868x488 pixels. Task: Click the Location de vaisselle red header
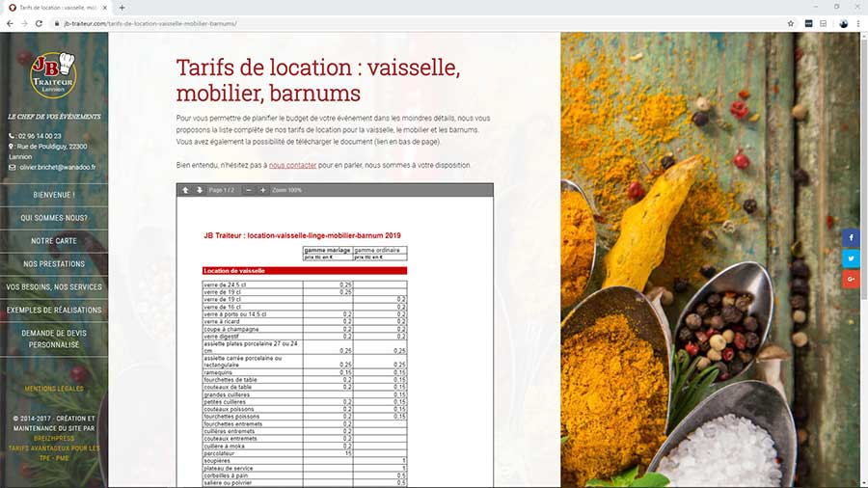click(x=305, y=271)
